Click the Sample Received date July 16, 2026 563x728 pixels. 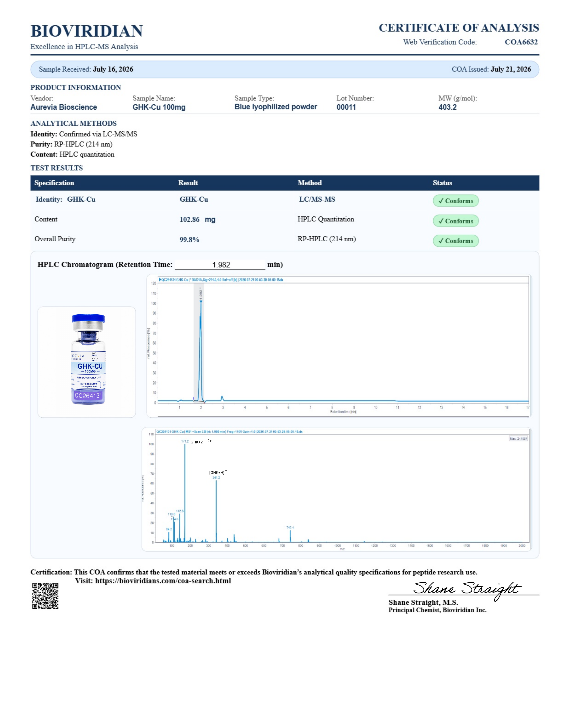point(113,69)
